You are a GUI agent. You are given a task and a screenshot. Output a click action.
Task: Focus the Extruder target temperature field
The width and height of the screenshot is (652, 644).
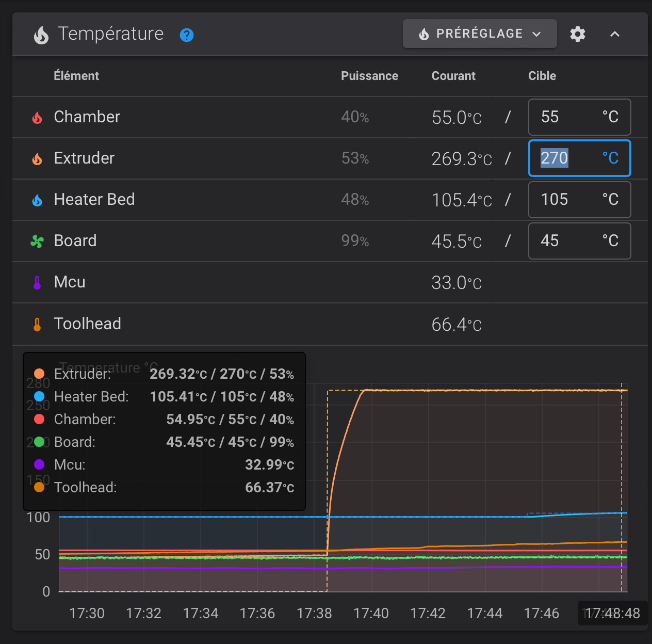tap(567, 158)
